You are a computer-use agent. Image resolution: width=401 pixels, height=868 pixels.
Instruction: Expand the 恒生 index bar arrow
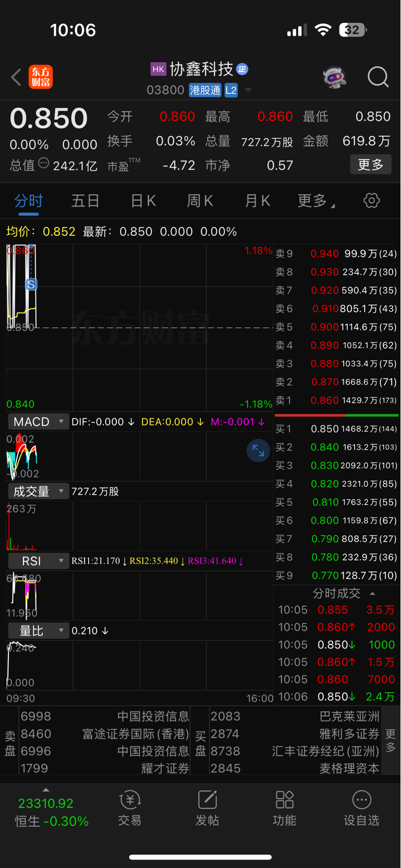(46, 790)
